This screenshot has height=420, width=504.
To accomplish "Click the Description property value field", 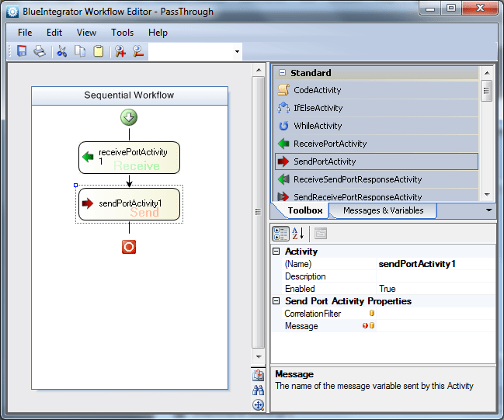I will tap(436, 276).
